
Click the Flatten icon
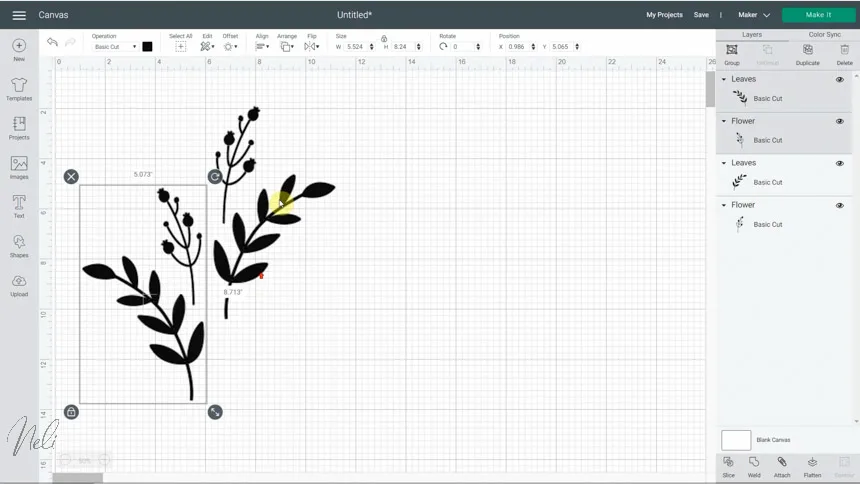coord(812,465)
